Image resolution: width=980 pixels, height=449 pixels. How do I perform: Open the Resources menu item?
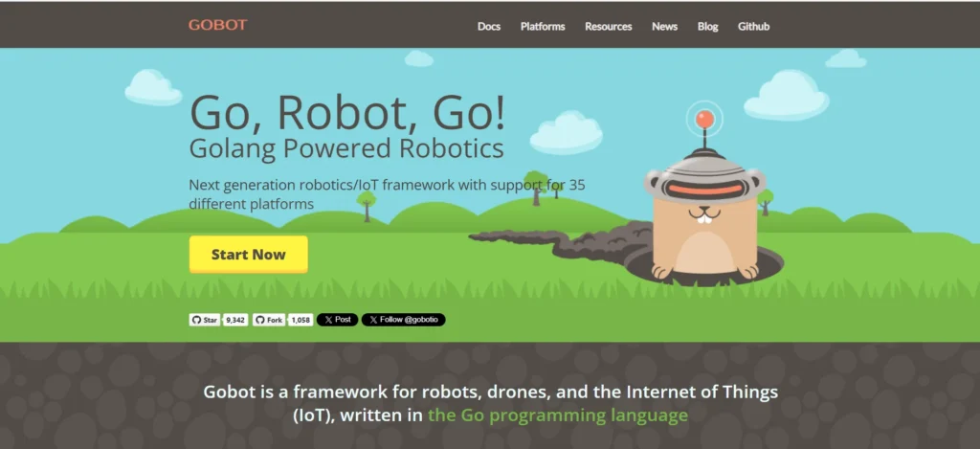(x=608, y=26)
